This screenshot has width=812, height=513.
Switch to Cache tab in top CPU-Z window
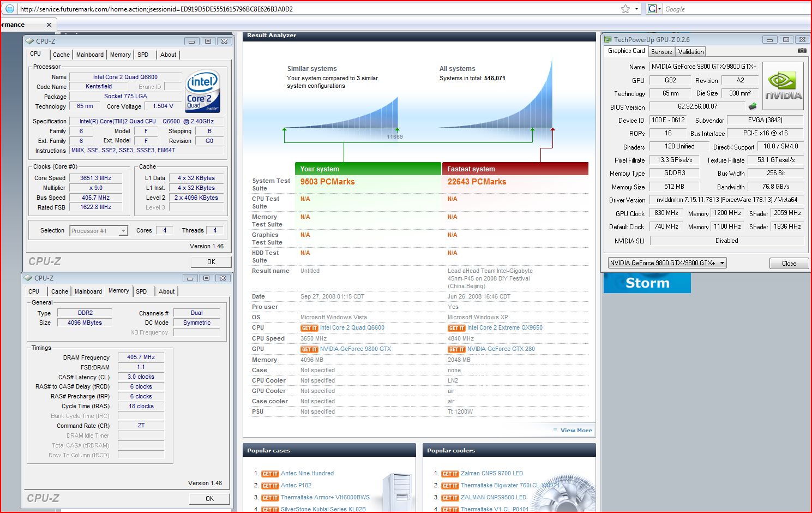point(61,55)
